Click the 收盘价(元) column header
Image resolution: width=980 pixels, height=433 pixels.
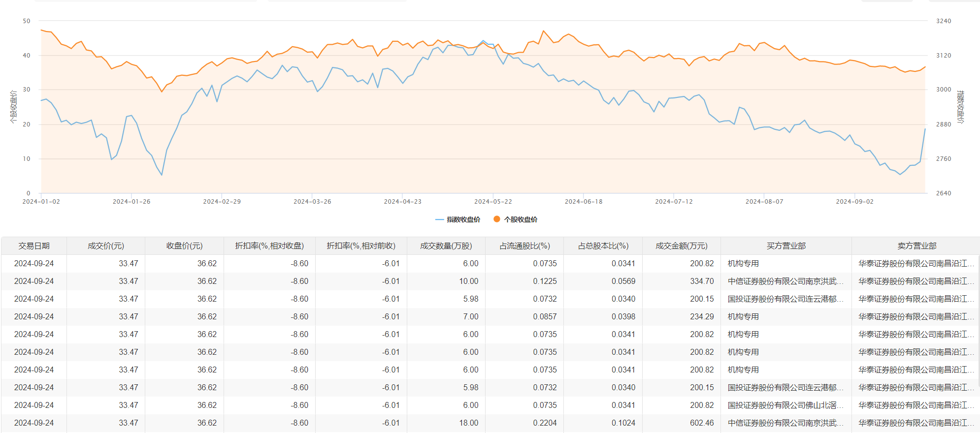coord(184,246)
